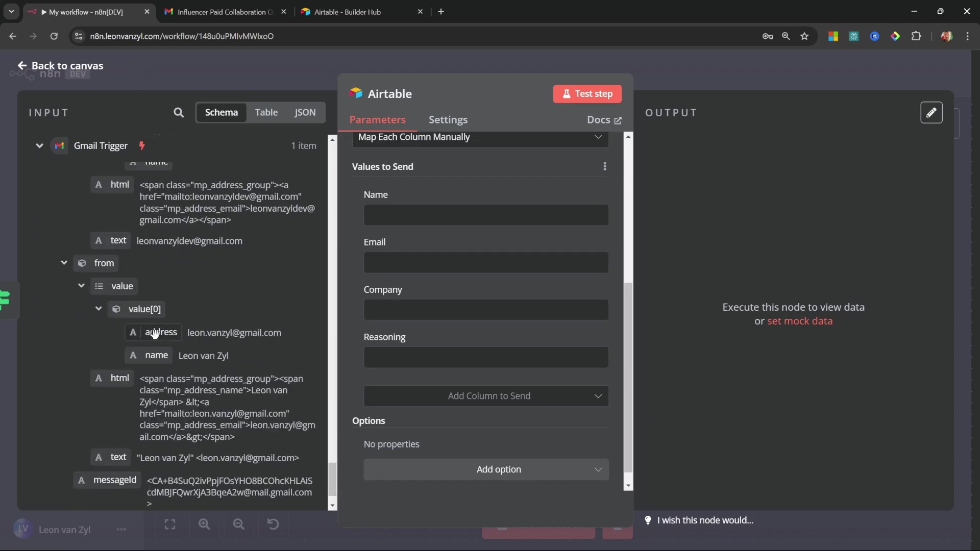The image size is (980, 551).
Task: Click the set mock data link
Action: pos(799,321)
